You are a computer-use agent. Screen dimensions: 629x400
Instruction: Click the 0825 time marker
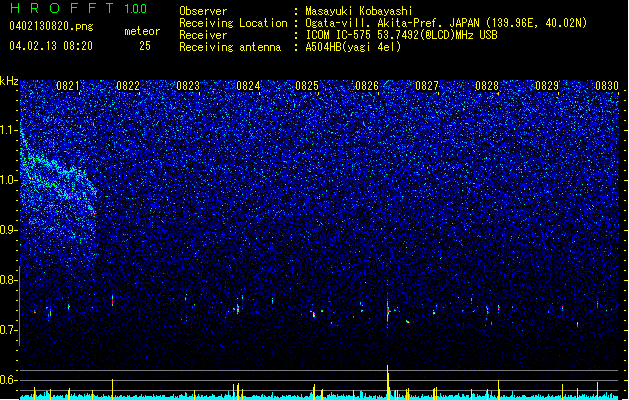click(307, 86)
